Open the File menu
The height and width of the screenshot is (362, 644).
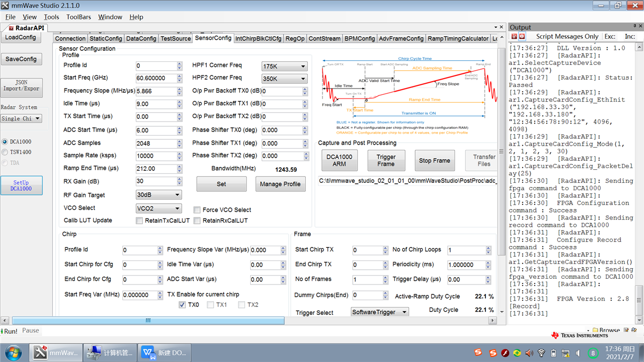(10, 17)
